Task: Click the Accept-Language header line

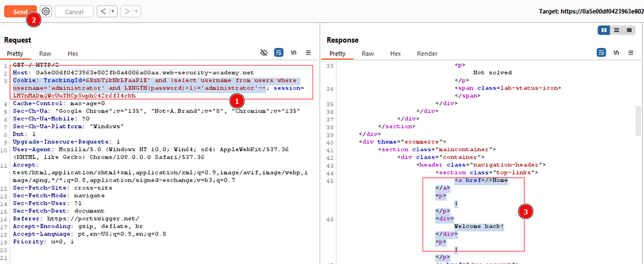Action: (89, 234)
